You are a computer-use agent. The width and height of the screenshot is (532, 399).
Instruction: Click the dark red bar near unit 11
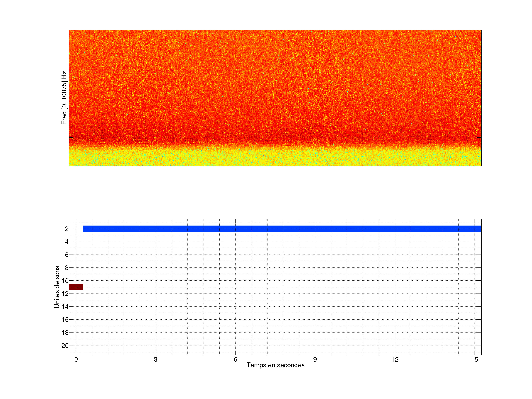(76, 287)
